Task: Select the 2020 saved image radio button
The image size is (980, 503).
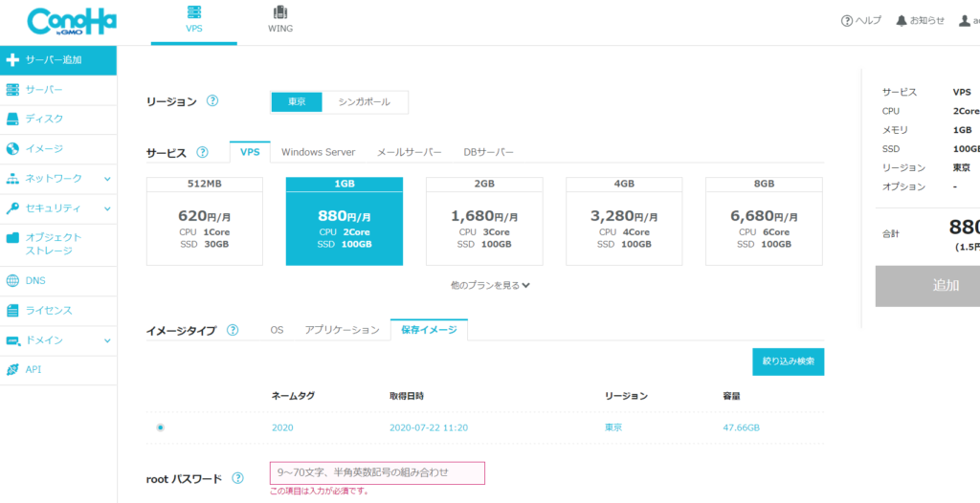Action: click(x=160, y=427)
